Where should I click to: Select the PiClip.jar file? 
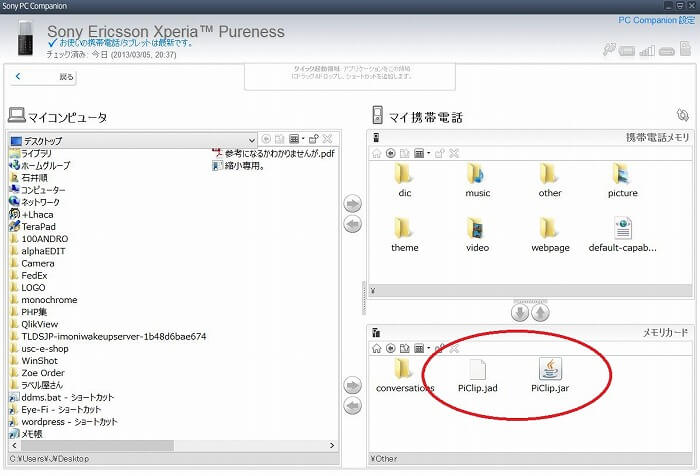click(552, 374)
